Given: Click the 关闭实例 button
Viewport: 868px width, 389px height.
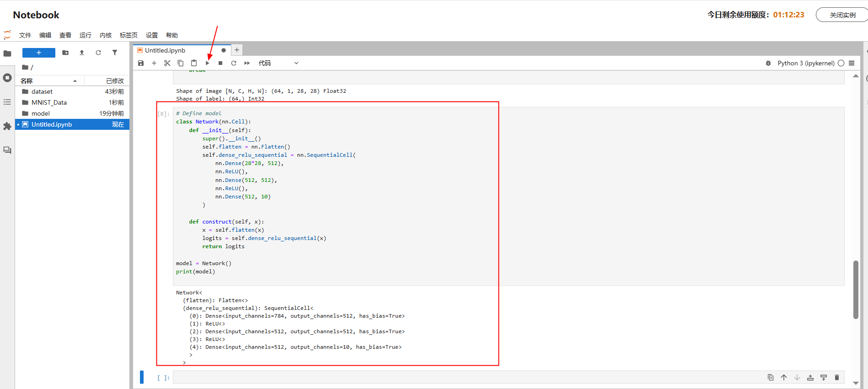Looking at the screenshot, I should [842, 15].
